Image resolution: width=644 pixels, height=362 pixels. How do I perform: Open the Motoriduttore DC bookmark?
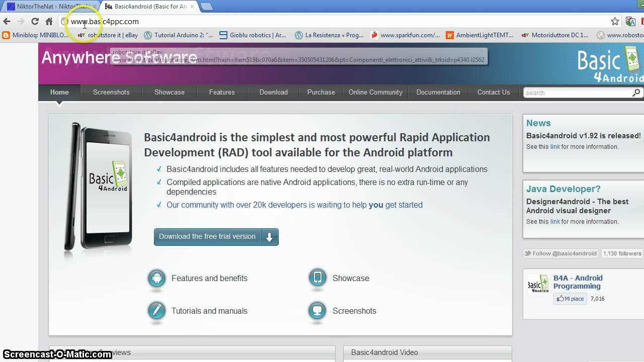[x=555, y=35]
